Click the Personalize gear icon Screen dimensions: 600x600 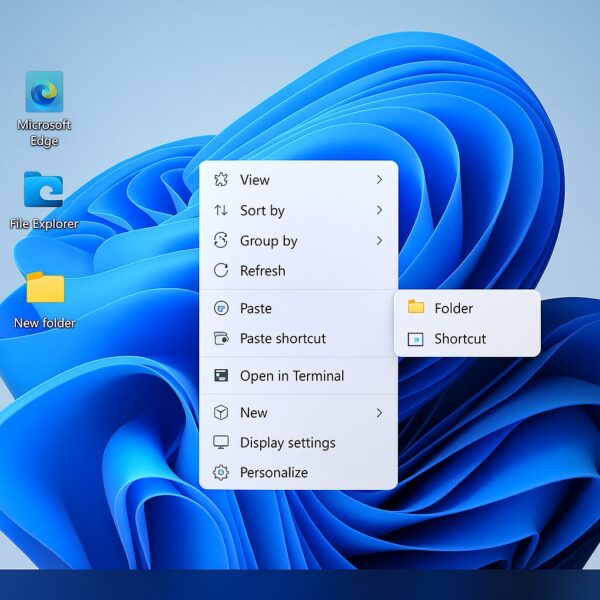point(221,472)
